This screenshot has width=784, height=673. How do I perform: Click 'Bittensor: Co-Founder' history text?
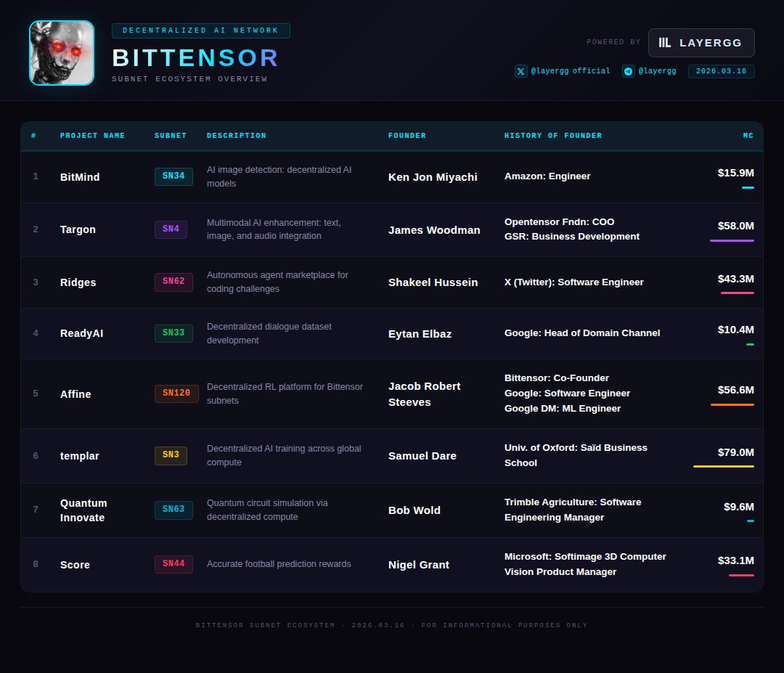[x=557, y=378]
